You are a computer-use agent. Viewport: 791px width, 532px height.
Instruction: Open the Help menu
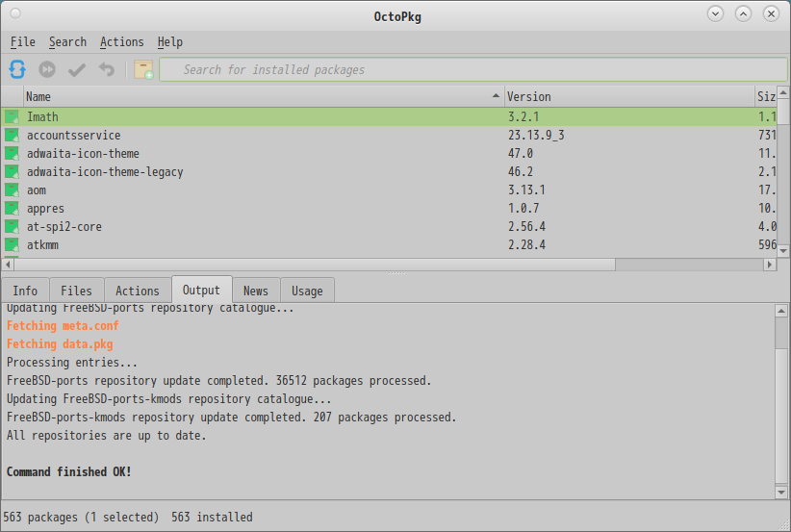tap(170, 42)
